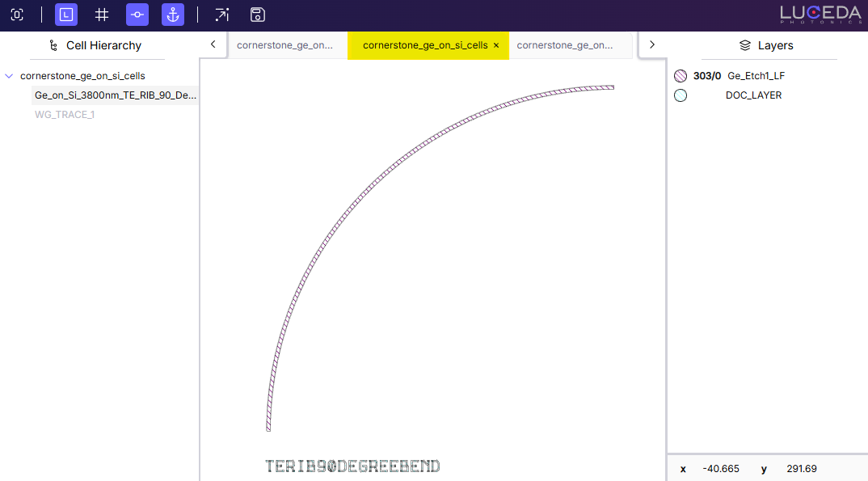
Task: Click the Layers stack icon
Action: click(745, 46)
